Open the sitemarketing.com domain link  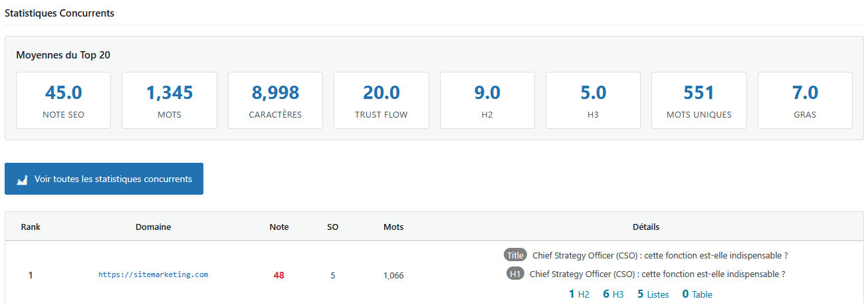click(153, 274)
